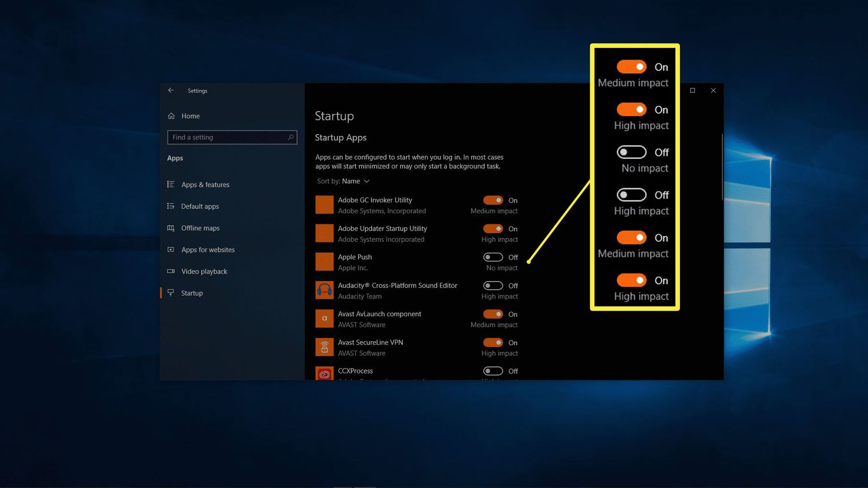
Task: Click the 'Apple Push' app name
Action: [355, 257]
